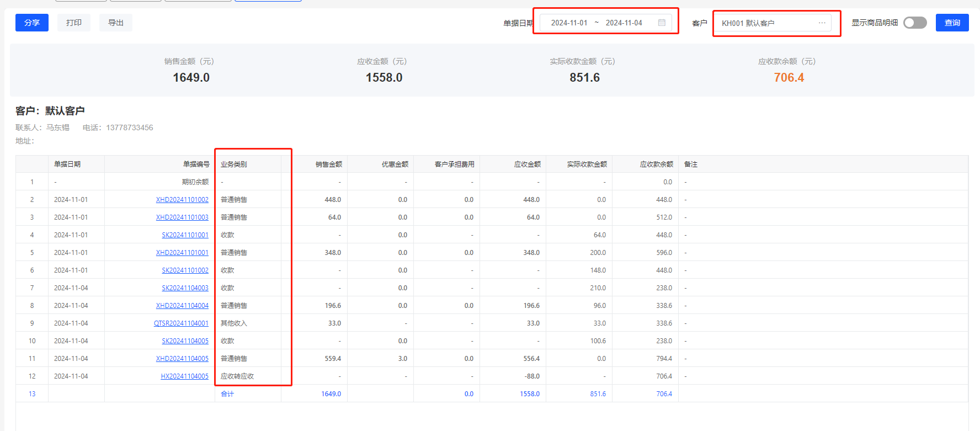Select the end date 2024-11-04 field
The height and width of the screenshot is (431, 980).
coord(624,23)
